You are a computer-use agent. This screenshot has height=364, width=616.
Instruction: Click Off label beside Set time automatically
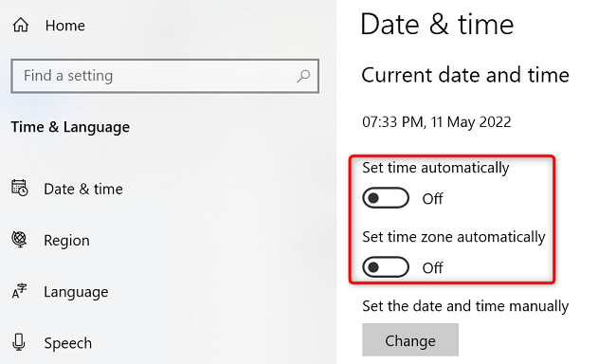pos(432,199)
